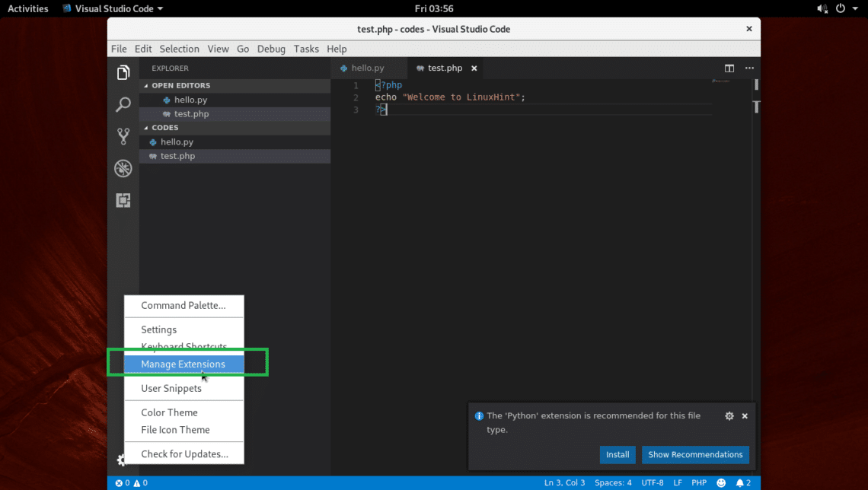The height and width of the screenshot is (490, 868).
Task: Click the errors and warnings status indicator
Action: (x=131, y=483)
